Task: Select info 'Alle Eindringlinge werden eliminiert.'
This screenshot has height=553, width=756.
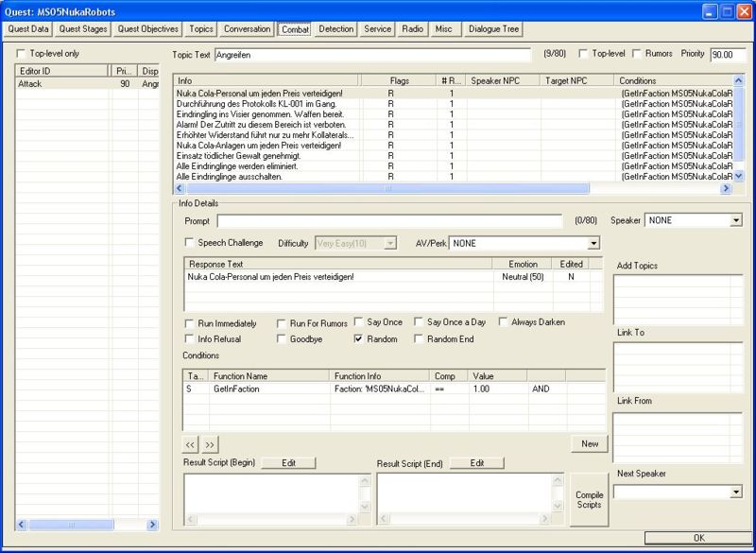Action: tap(453, 165)
